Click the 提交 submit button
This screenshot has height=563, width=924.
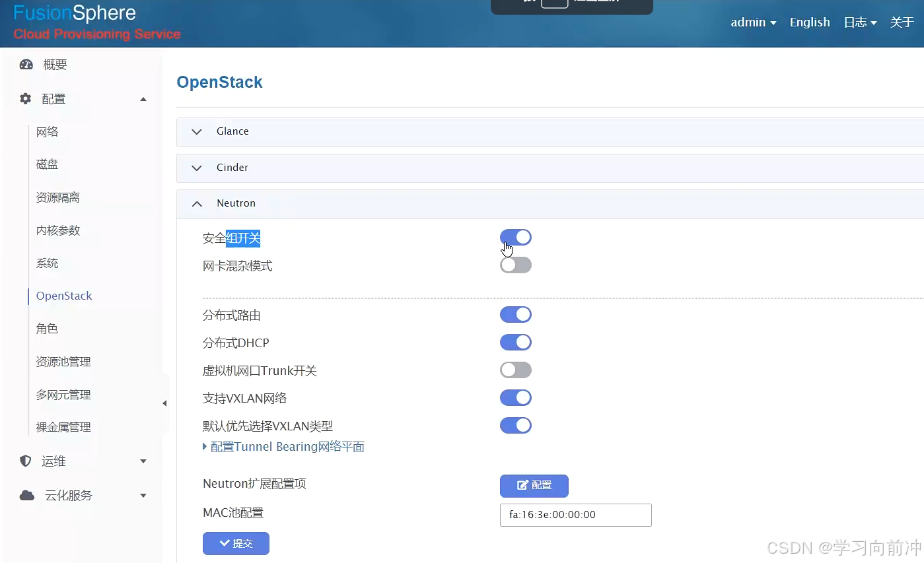pos(236,543)
